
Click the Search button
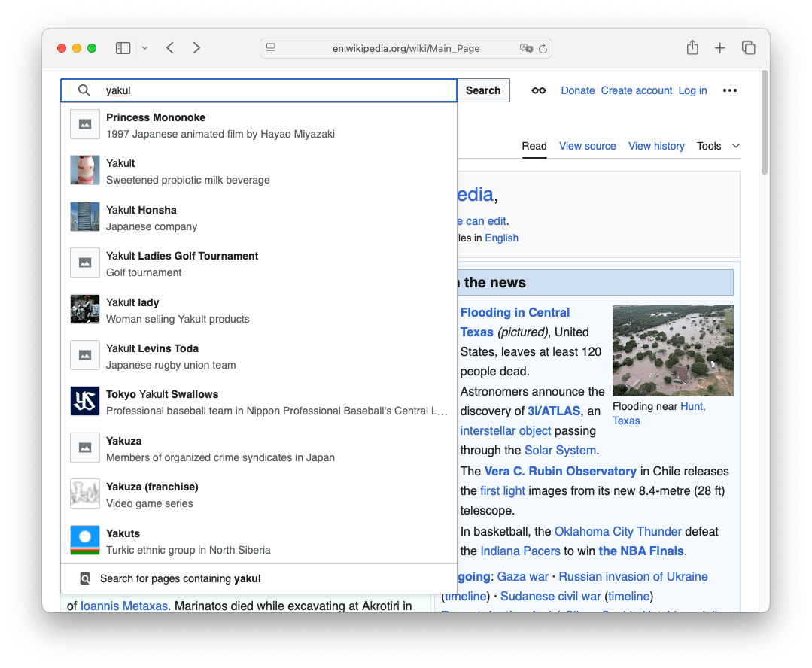click(x=483, y=90)
